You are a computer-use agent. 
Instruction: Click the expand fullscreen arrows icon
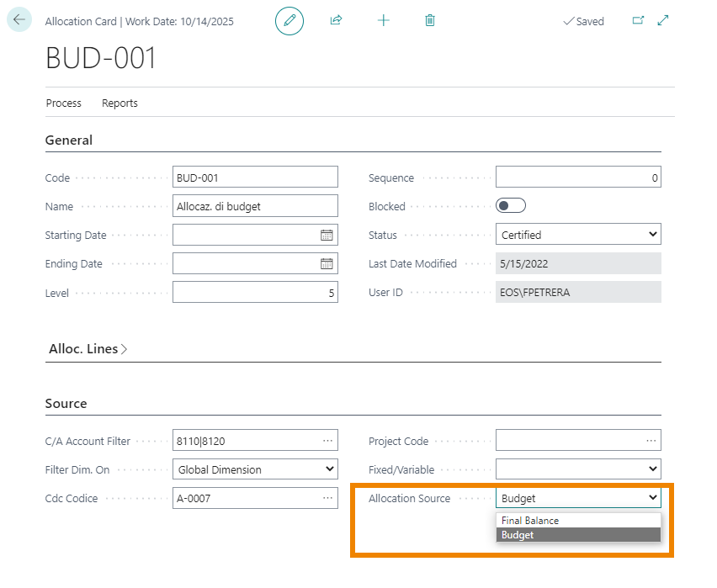click(663, 20)
